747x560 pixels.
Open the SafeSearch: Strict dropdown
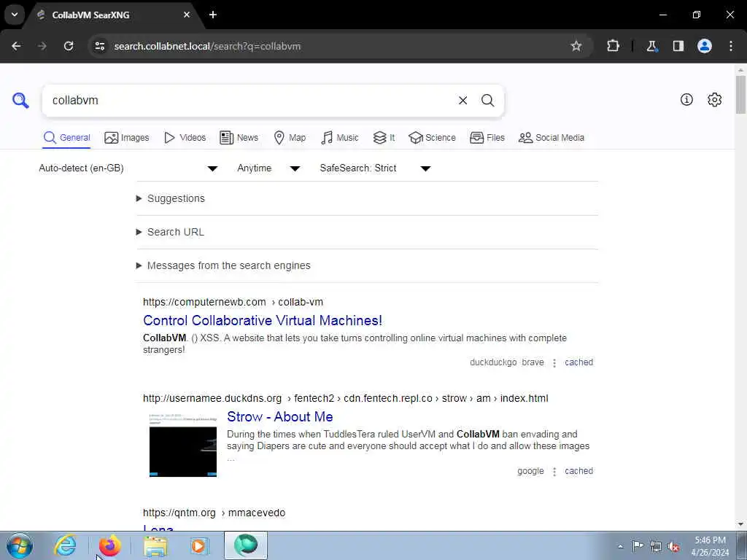click(x=376, y=168)
